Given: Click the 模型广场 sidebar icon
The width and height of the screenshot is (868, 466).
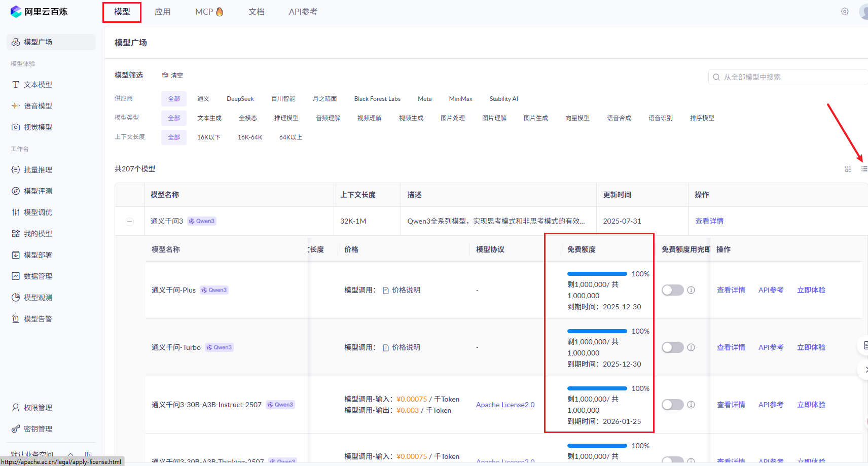Looking at the screenshot, I should (x=16, y=42).
